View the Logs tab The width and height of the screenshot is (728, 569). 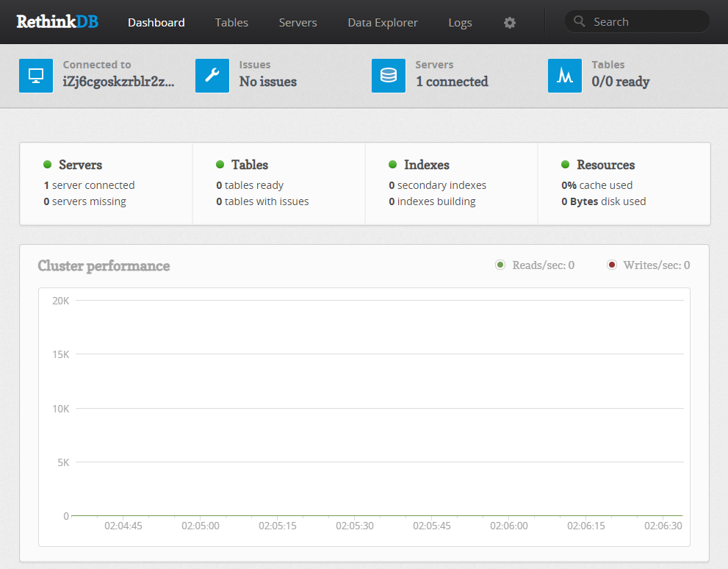[460, 23]
